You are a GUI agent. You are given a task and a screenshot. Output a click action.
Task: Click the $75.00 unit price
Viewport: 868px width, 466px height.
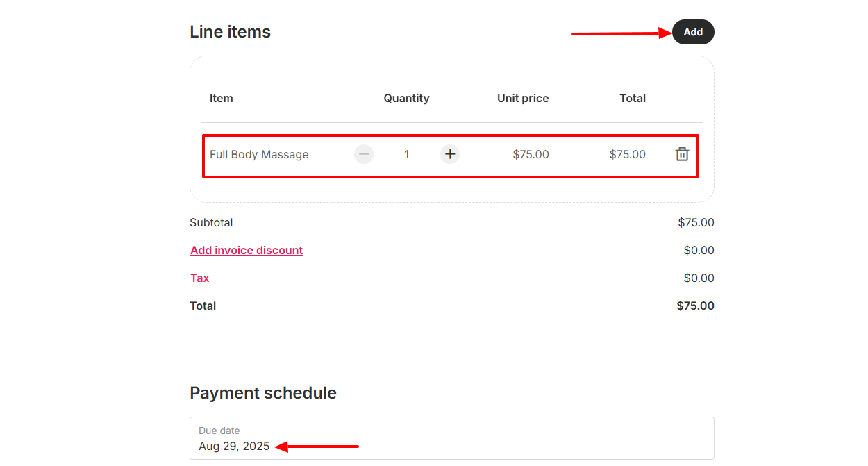pos(531,154)
